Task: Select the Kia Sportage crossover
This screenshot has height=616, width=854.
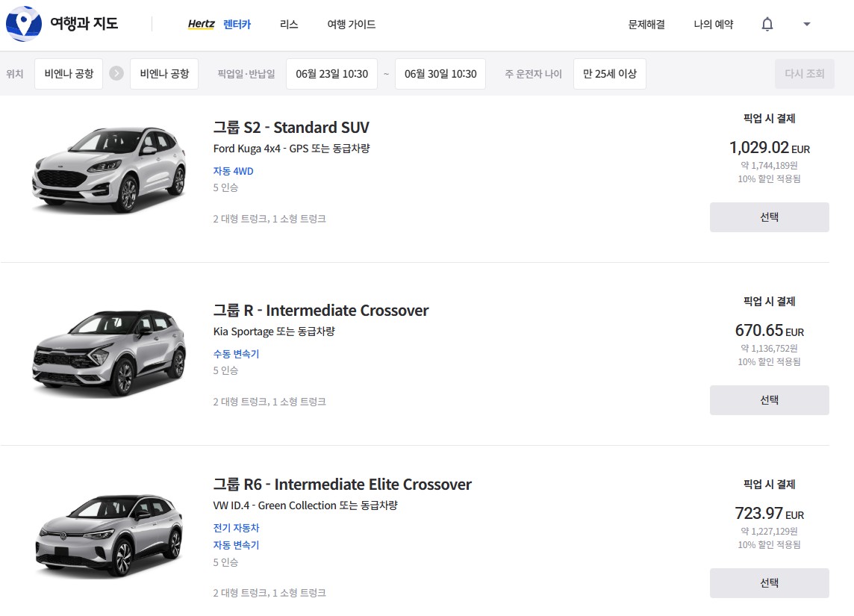Action: [x=769, y=400]
